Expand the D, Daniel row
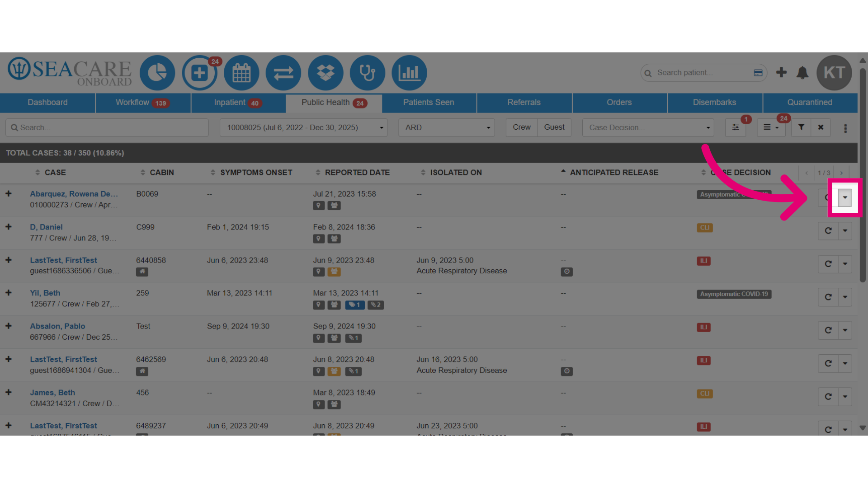Image resolution: width=868 pixels, height=488 pixels. pyautogui.click(x=9, y=227)
